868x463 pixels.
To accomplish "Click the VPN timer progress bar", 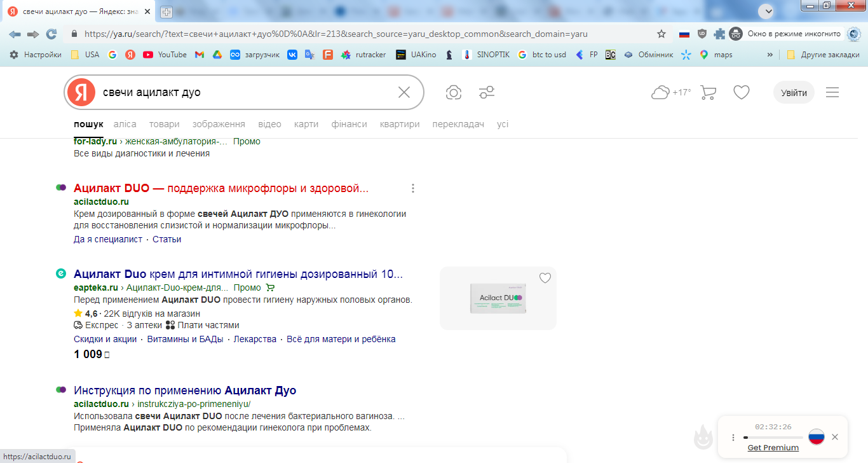I will pos(773,438).
